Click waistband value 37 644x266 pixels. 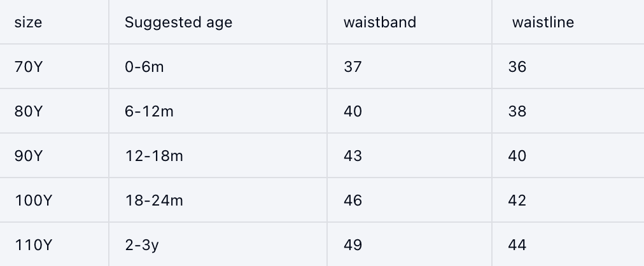point(353,66)
